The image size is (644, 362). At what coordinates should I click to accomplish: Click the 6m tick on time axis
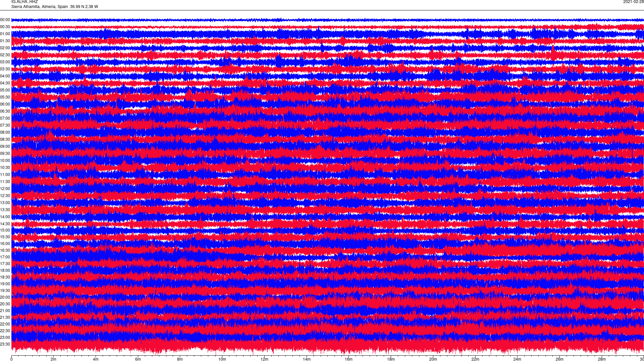coord(138,360)
